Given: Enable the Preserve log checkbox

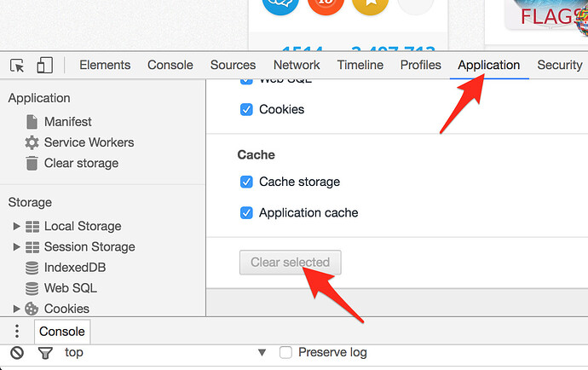Looking at the screenshot, I should point(285,352).
